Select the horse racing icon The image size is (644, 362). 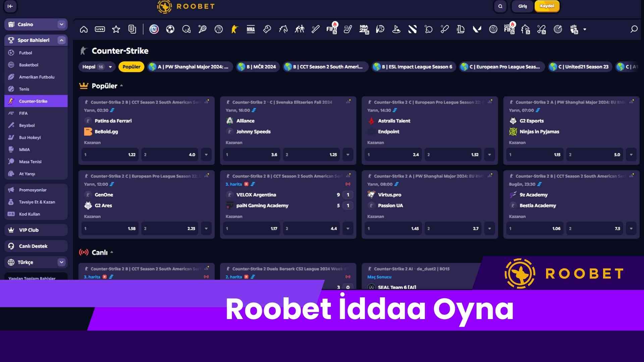[283, 29]
